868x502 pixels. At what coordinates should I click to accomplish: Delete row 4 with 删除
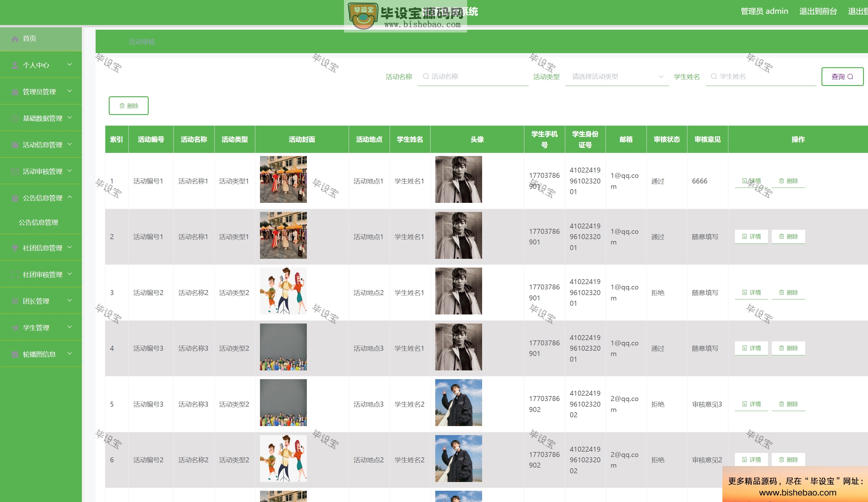(x=788, y=348)
